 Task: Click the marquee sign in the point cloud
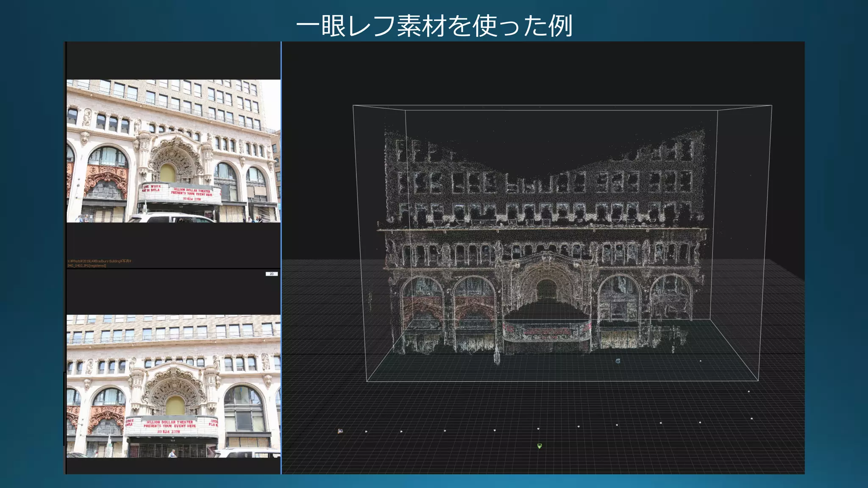547,331
